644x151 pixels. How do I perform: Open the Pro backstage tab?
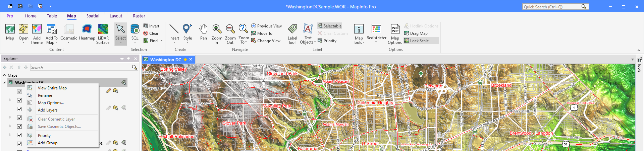click(10, 16)
